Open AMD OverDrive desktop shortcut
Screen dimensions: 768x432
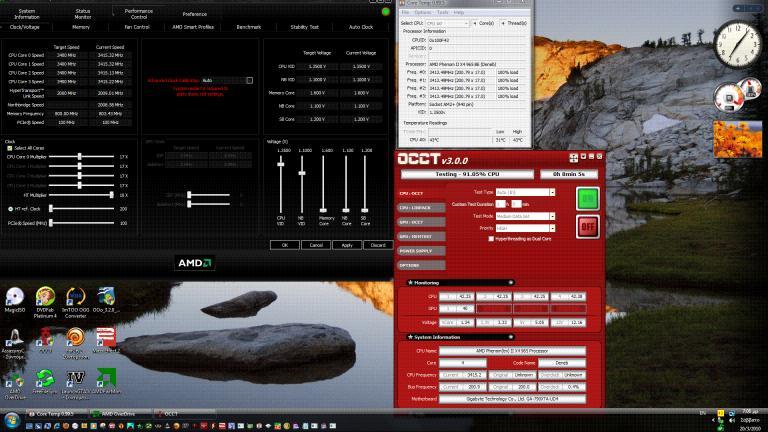point(15,379)
